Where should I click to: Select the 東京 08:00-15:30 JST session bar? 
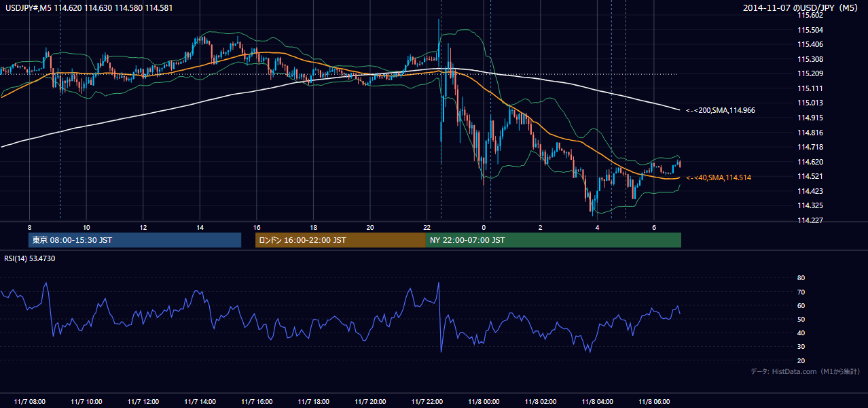pos(135,240)
